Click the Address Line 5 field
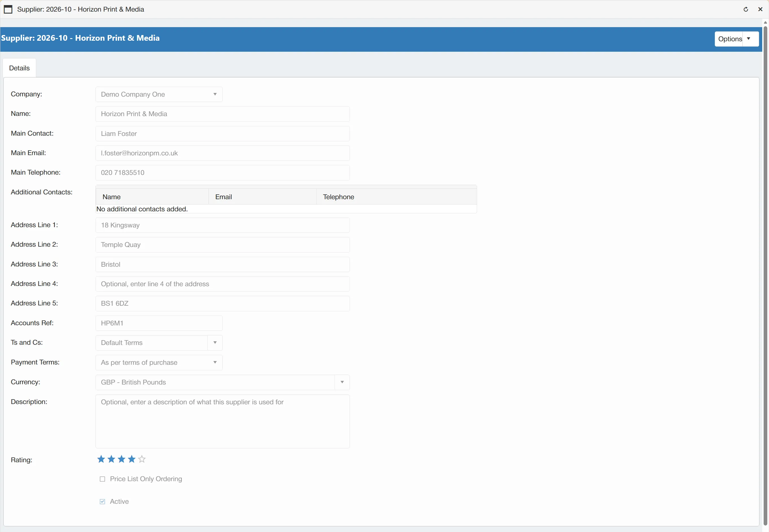Screen dimensions: 769x532 [223, 303]
